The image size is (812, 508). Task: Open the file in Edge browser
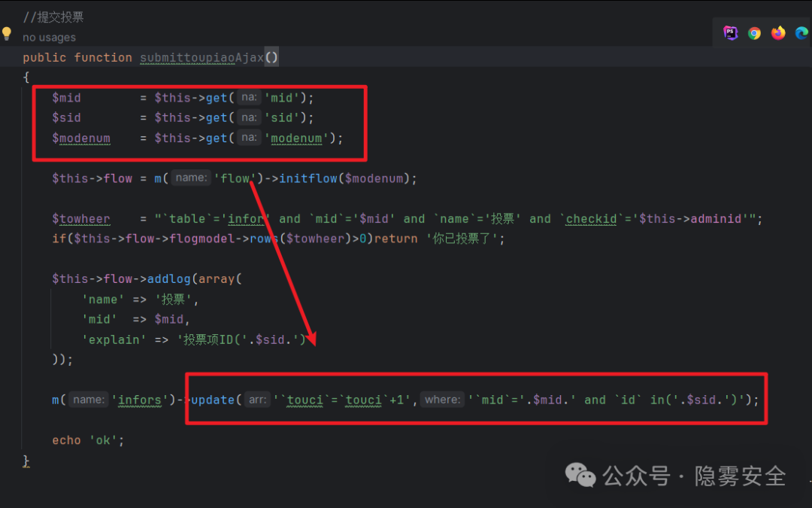(801, 32)
